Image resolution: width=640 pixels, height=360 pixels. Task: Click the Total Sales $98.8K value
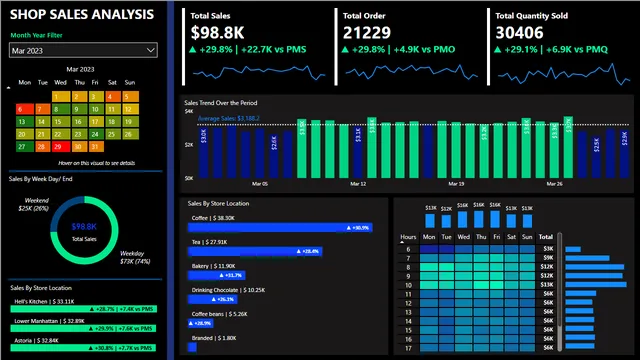[217, 33]
